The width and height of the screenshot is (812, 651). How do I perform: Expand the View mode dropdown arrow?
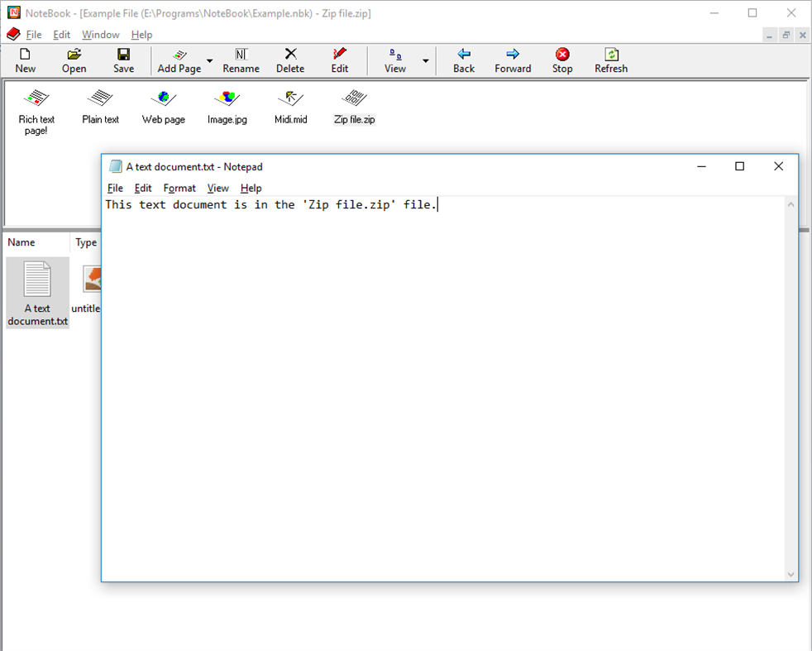click(x=425, y=60)
